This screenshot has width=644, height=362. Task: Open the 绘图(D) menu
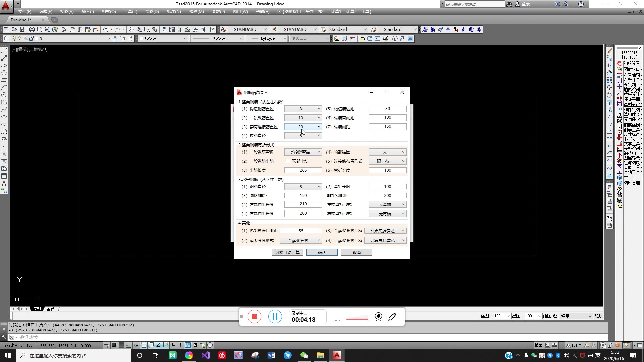[x=152, y=12]
